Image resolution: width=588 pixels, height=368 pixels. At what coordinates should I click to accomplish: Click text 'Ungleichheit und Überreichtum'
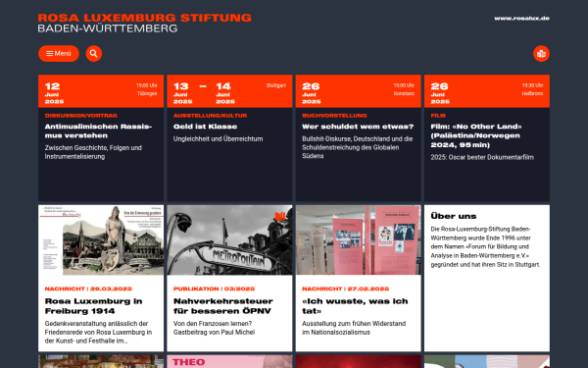click(218, 139)
